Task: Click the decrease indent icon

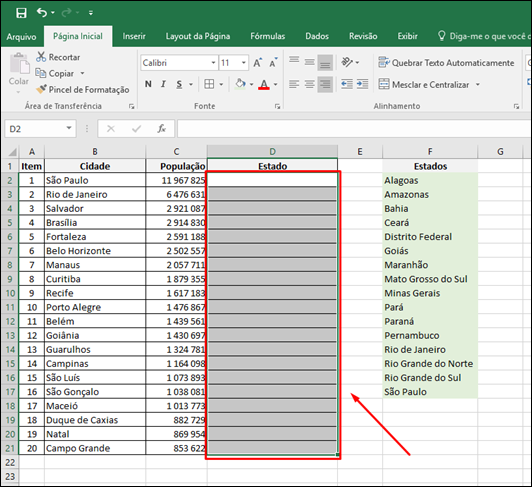Action: pyautogui.click(x=347, y=84)
